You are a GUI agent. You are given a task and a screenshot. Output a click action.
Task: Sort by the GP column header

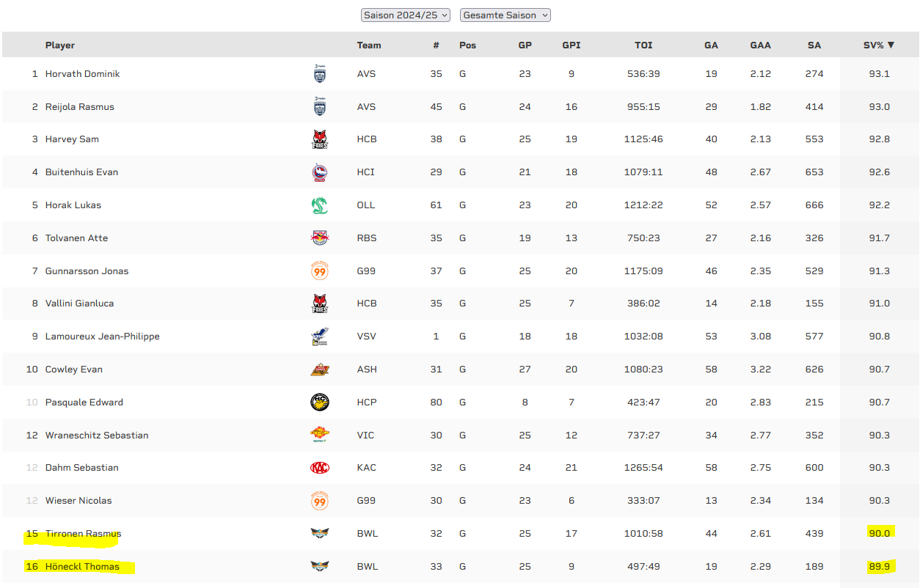click(x=525, y=45)
